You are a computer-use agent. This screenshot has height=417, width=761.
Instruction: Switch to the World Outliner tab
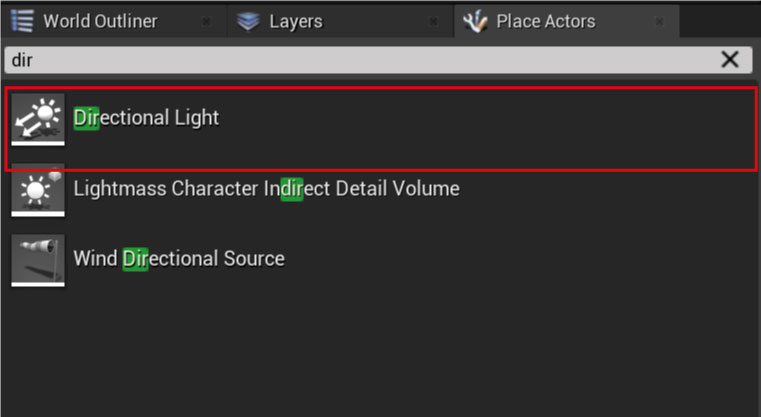coord(100,21)
